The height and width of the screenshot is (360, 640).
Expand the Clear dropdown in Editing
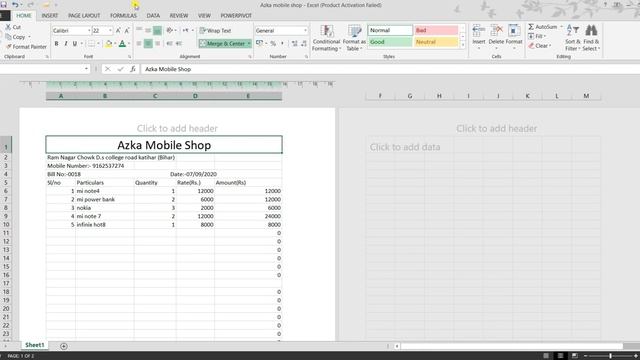[550, 46]
